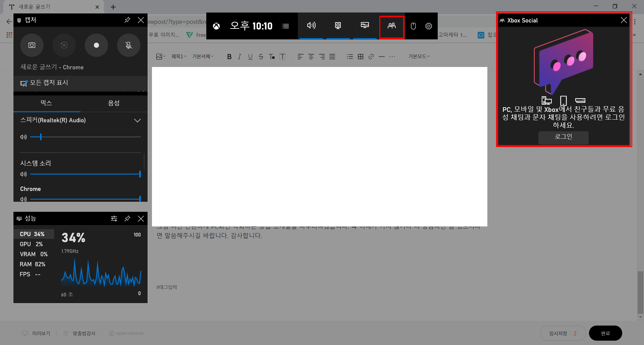The width and height of the screenshot is (644, 345).
Task: Open the text color tool
Action: coord(272,57)
